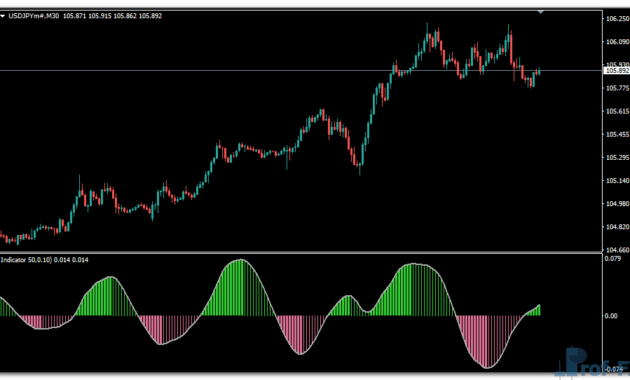Click the 104.980 price scale label

tap(618, 204)
